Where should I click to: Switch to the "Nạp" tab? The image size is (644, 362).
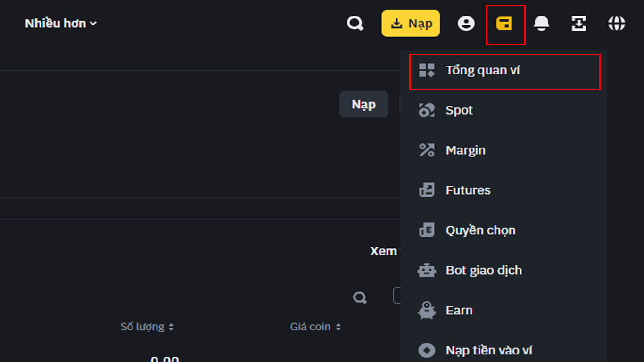pyautogui.click(x=363, y=104)
